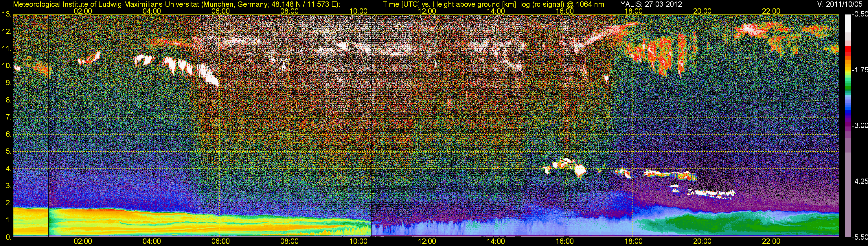Click the '5.' height axis label
868x246 pixels.
tap(8, 151)
